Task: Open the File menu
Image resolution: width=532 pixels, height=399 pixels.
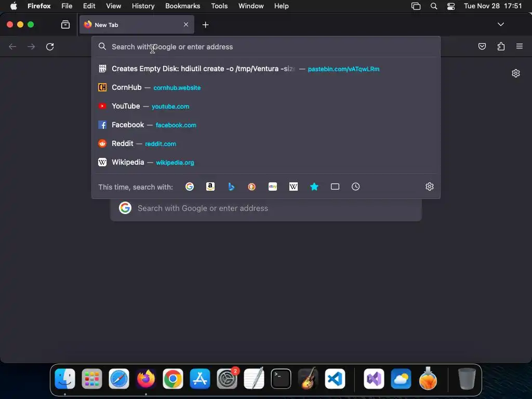Action: [67, 6]
